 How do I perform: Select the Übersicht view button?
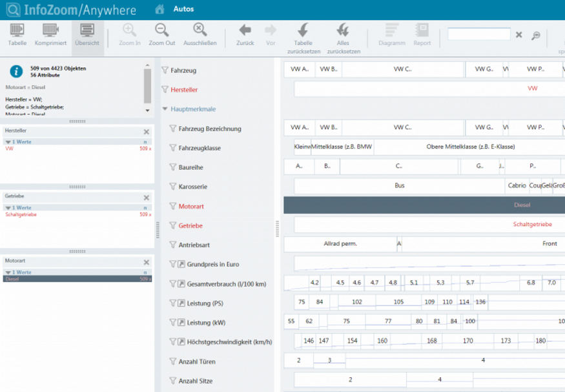point(87,34)
